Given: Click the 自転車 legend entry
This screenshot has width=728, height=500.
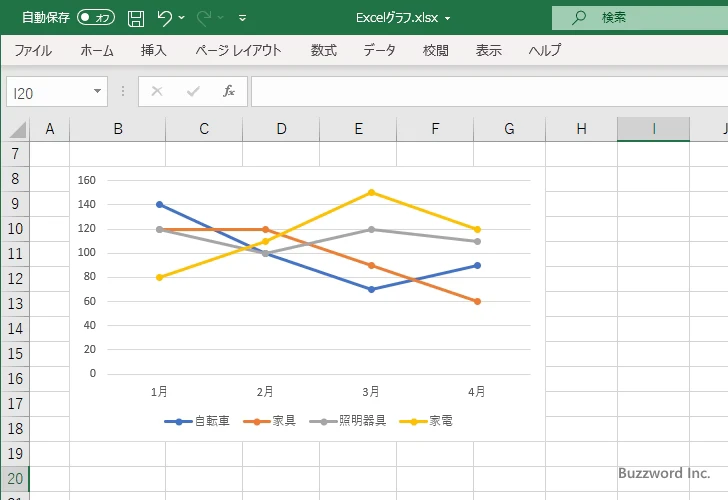Looking at the screenshot, I should pos(197,421).
